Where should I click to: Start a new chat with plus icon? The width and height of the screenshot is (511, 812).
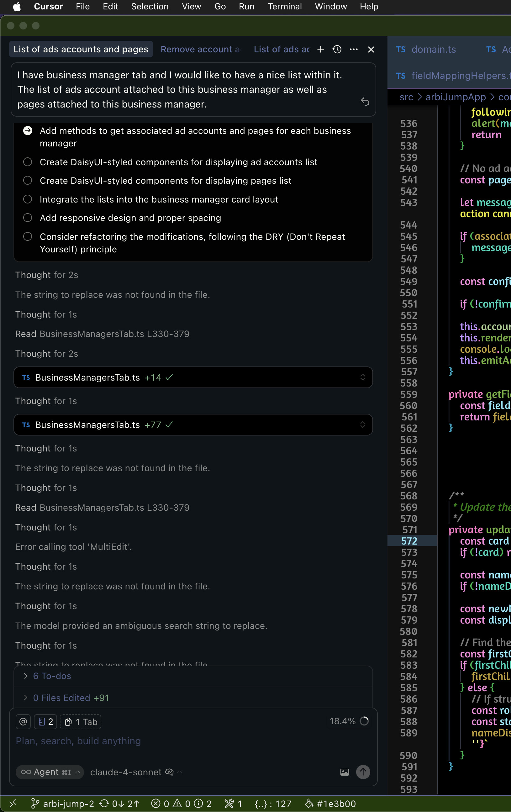[320, 50]
